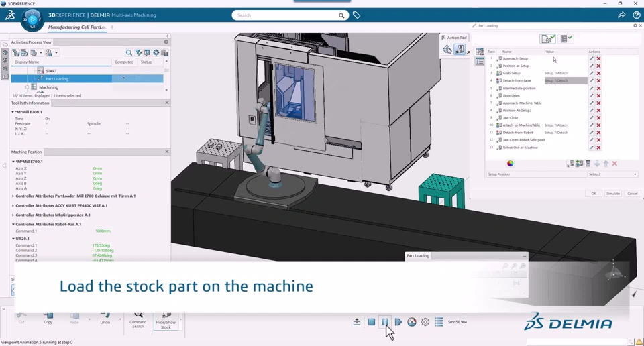
Task: Delete the Jaw-Close row
Action: pyautogui.click(x=599, y=118)
